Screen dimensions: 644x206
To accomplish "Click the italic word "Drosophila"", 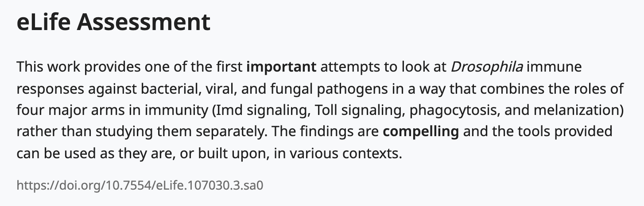I will [x=487, y=68].
